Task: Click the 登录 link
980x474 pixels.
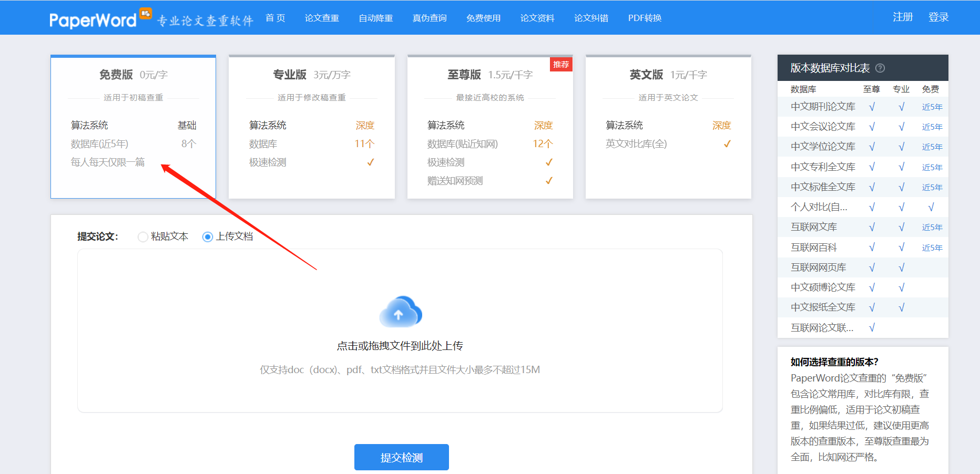Action: pos(938,16)
